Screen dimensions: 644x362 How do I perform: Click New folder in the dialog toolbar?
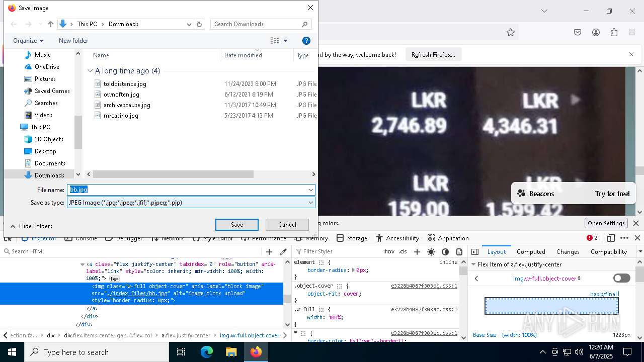(73, 41)
